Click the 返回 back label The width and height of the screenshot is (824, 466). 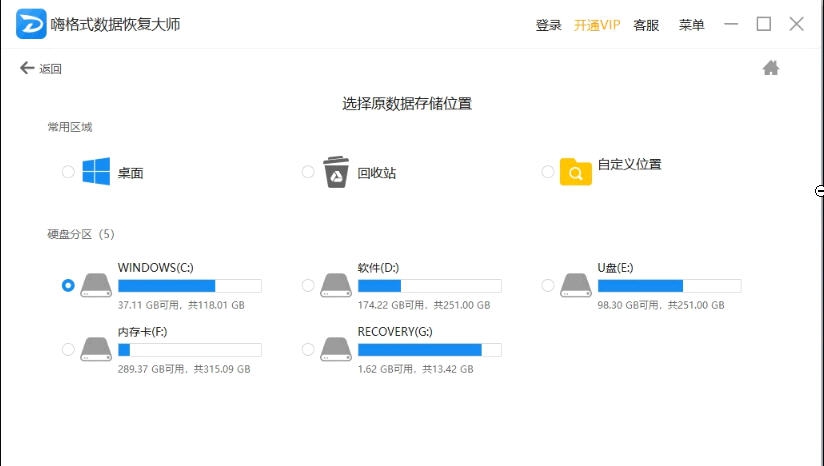click(x=50, y=69)
